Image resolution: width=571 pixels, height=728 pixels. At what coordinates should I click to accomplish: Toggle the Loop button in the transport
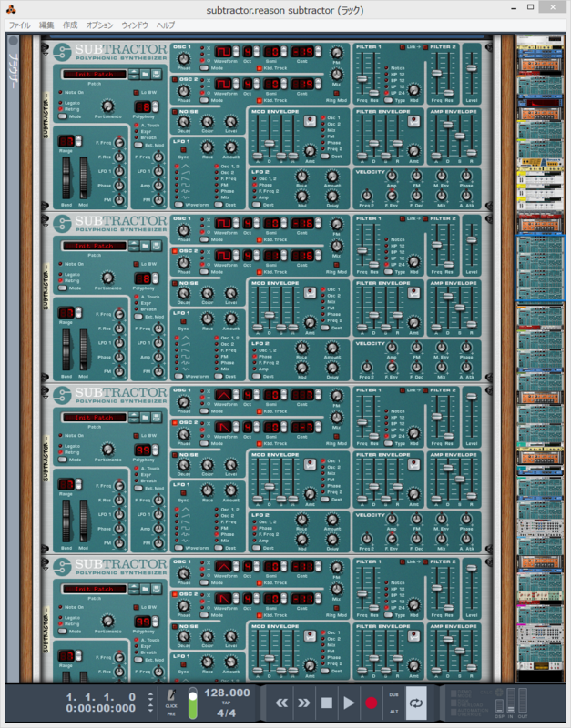coord(416,703)
